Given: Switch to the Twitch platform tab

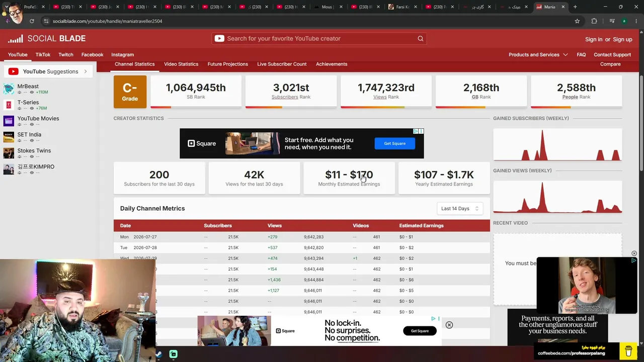Looking at the screenshot, I should click(66, 54).
